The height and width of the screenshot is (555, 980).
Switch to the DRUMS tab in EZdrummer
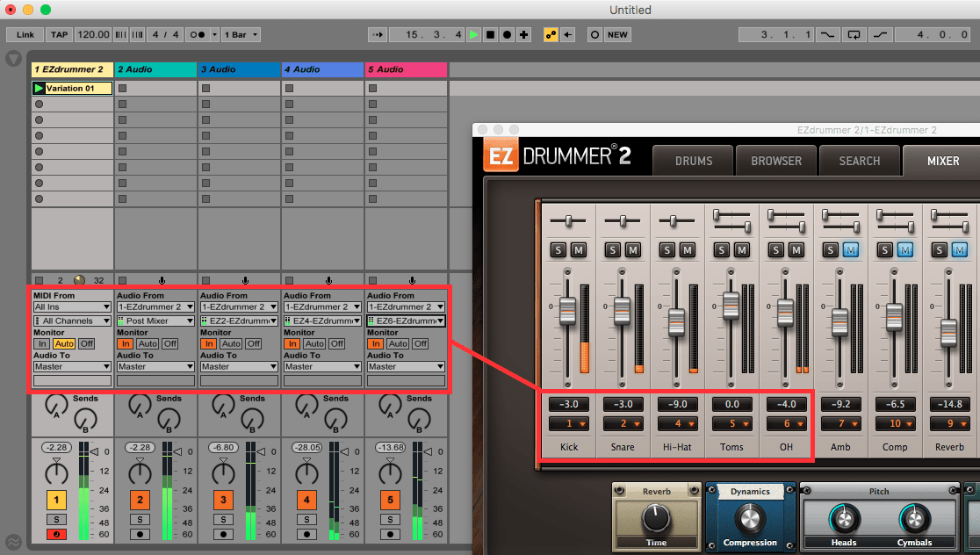point(693,161)
